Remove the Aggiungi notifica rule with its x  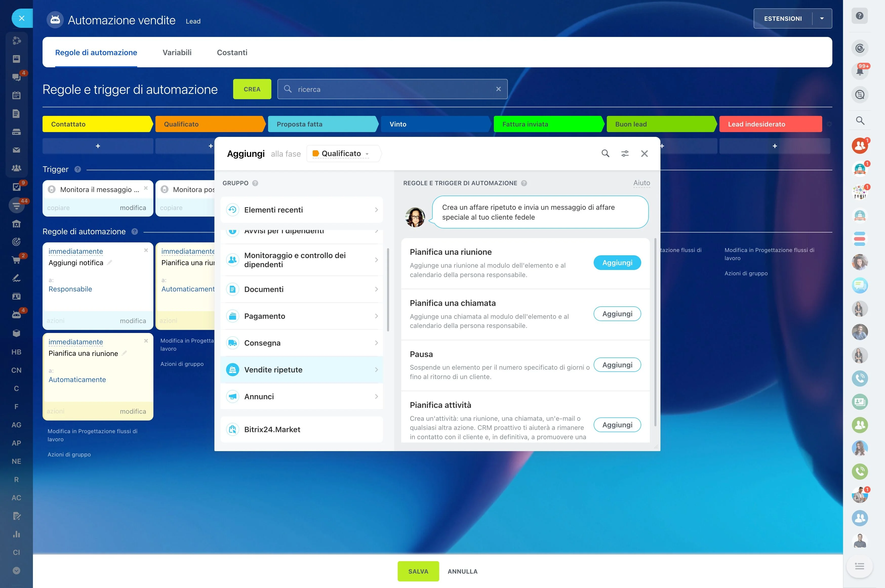point(146,250)
